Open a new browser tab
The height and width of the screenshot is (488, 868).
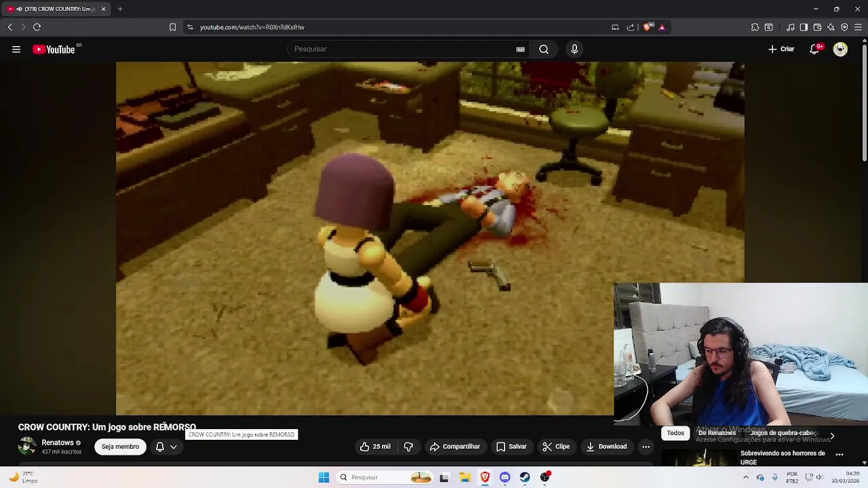tap(120, 9)
